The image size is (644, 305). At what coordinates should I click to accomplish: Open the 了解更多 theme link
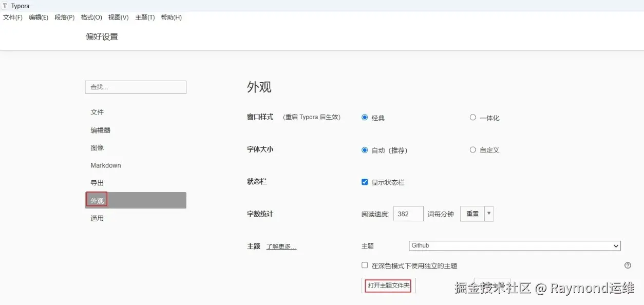click(281, 247)
